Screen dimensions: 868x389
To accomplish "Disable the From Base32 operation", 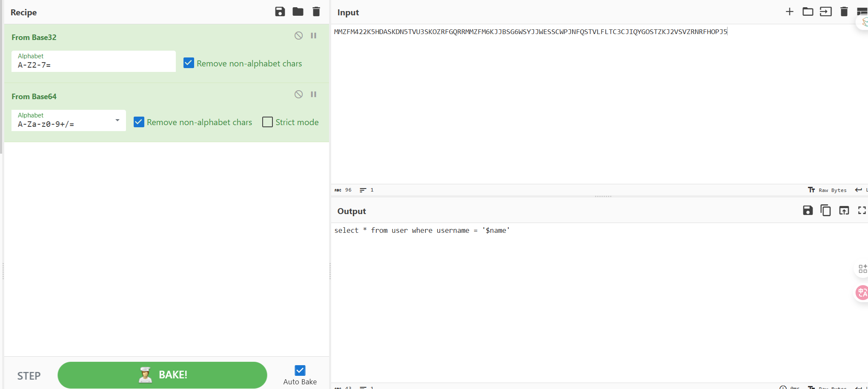I will pyautogui.click(x=298, y=36).
